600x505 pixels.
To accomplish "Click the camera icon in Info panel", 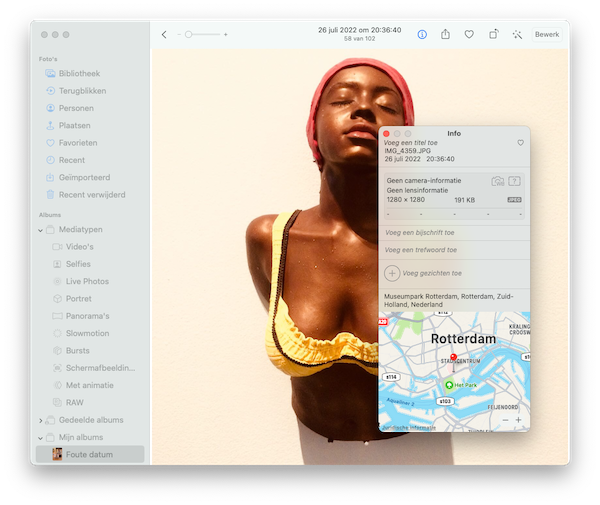I will coord(497,181).
